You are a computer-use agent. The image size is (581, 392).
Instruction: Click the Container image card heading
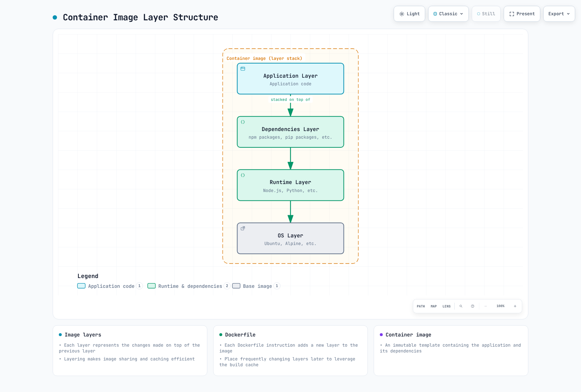tap(409, 335)
